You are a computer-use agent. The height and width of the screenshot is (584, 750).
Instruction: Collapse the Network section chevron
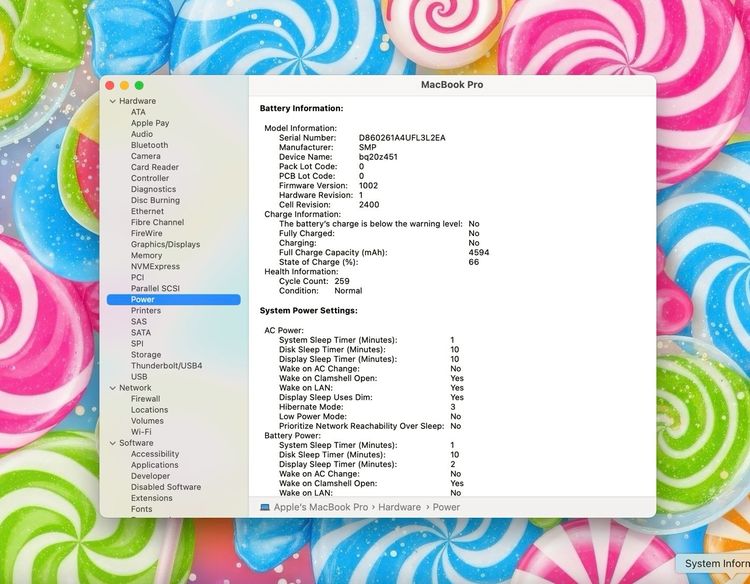pyautogui.click(x=112, y=388)
